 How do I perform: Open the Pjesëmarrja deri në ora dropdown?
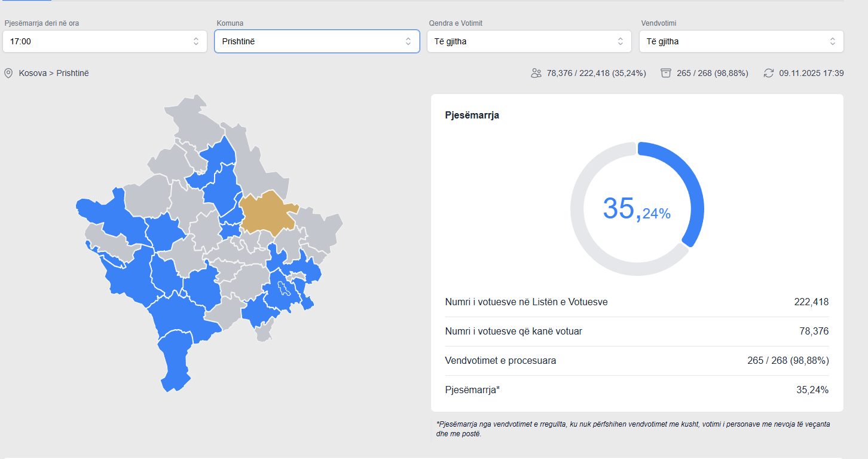click(105, 41)
